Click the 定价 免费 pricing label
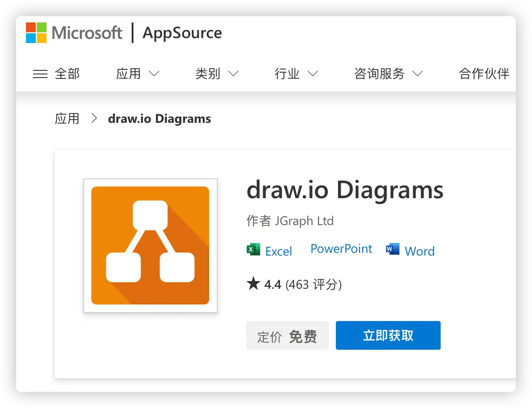 coord(287,336)
